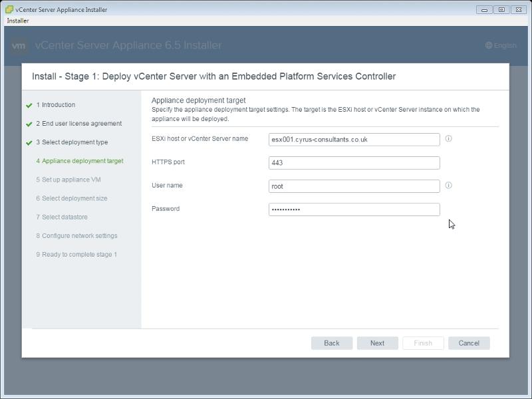Go to step 3 Select deployment type
Screen dimensions: 532x399
click(72, 142)
